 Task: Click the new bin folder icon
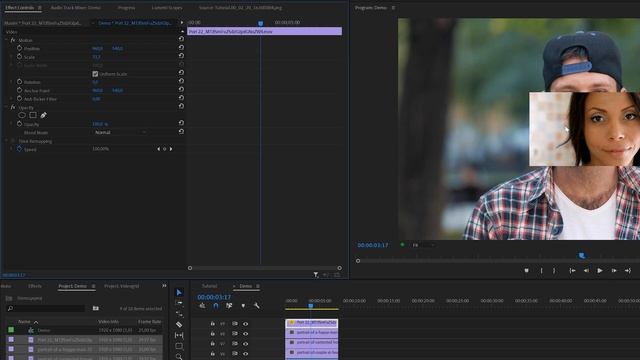click(x=96, y=308)
